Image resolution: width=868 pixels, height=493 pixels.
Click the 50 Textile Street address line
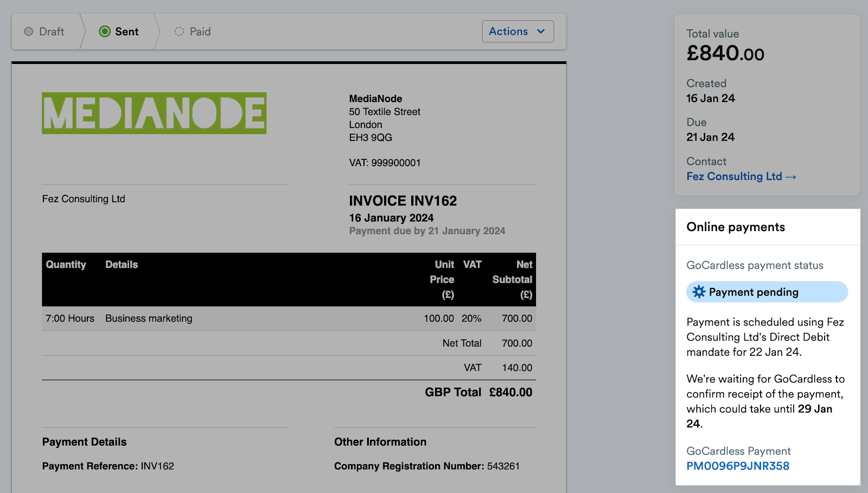click(x=385, y=112)
